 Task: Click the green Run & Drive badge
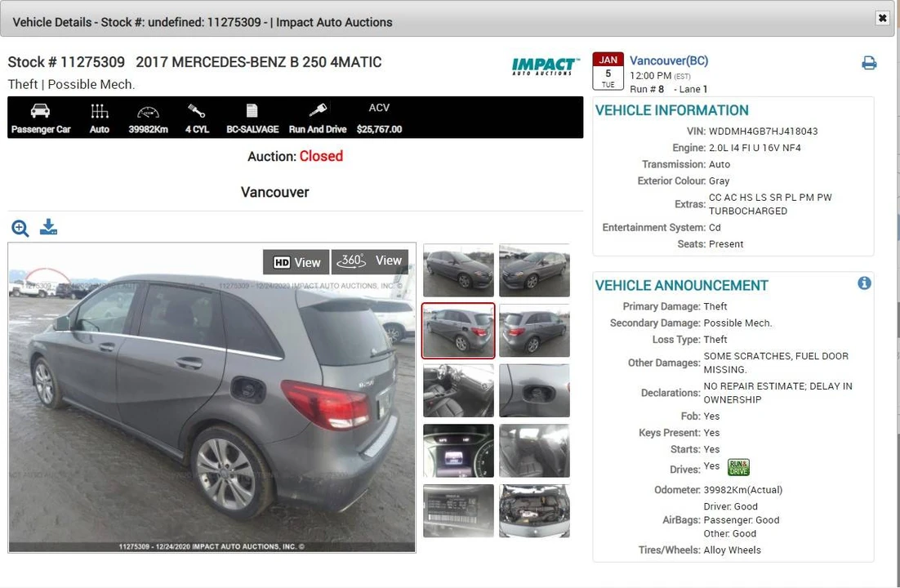(739, 467)
